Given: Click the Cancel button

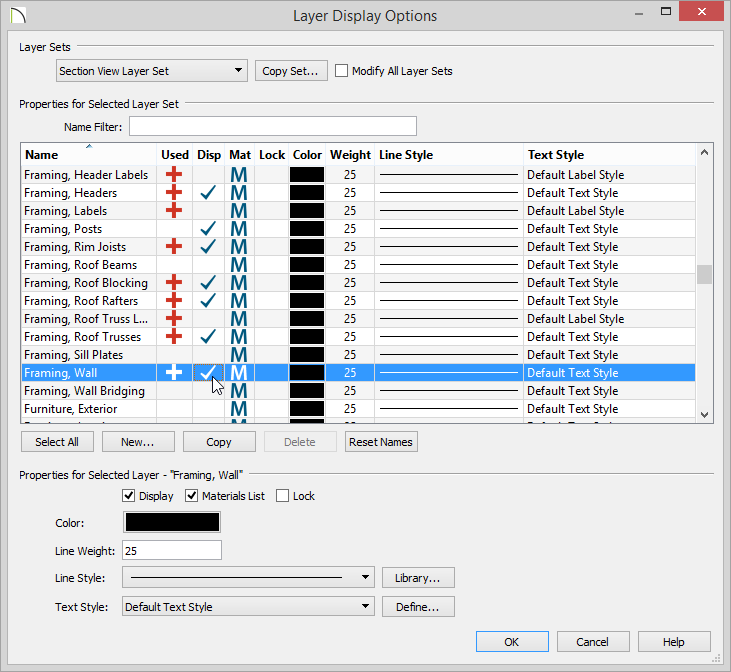Looking at the screenshot, I should 593,642.
